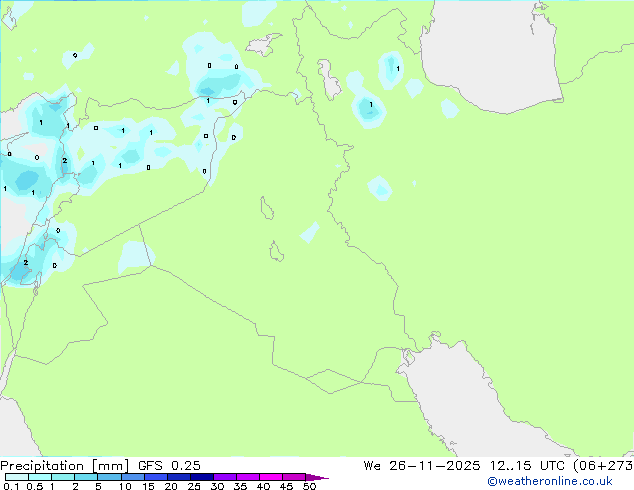Click the '0.5' legend scale label
The height and width of the screenshot is (490, 634).
(35, 486)
